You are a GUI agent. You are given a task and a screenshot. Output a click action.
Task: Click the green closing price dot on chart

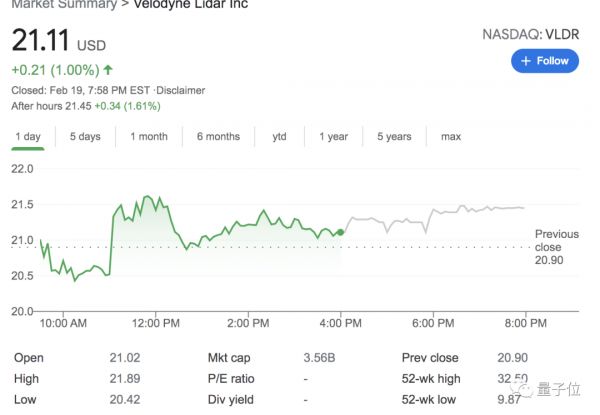click(341, 232)
